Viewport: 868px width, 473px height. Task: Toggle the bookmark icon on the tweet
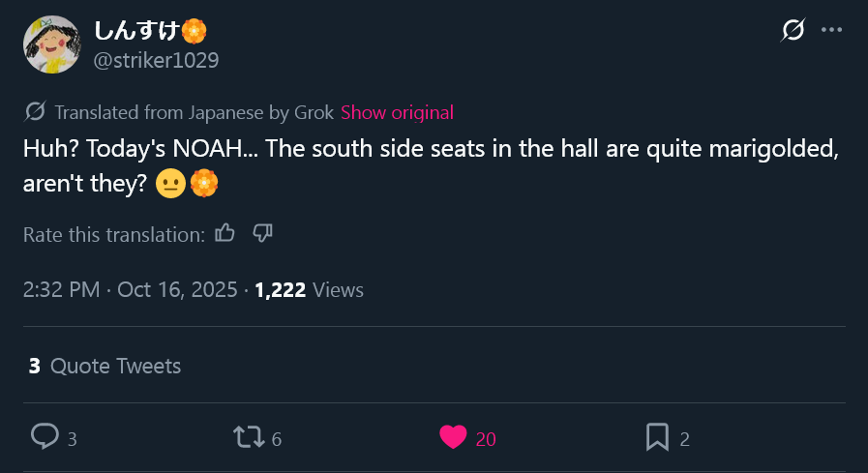(x=657, y=437)
